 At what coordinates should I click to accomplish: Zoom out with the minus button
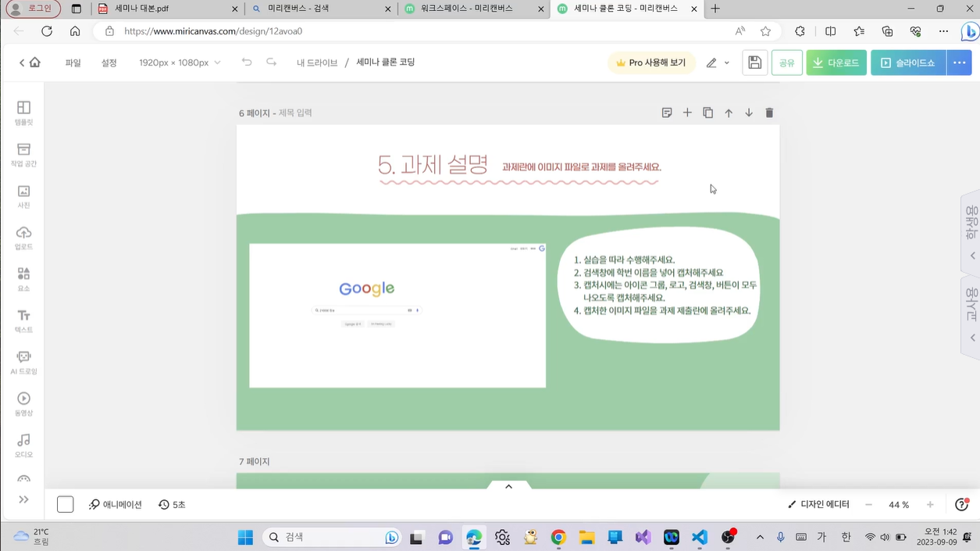click(868, 505)
